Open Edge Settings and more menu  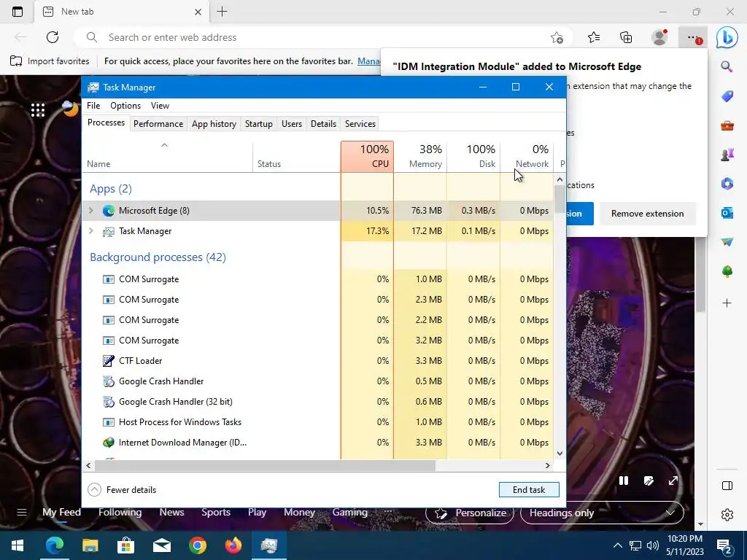(x=693, y=37)
